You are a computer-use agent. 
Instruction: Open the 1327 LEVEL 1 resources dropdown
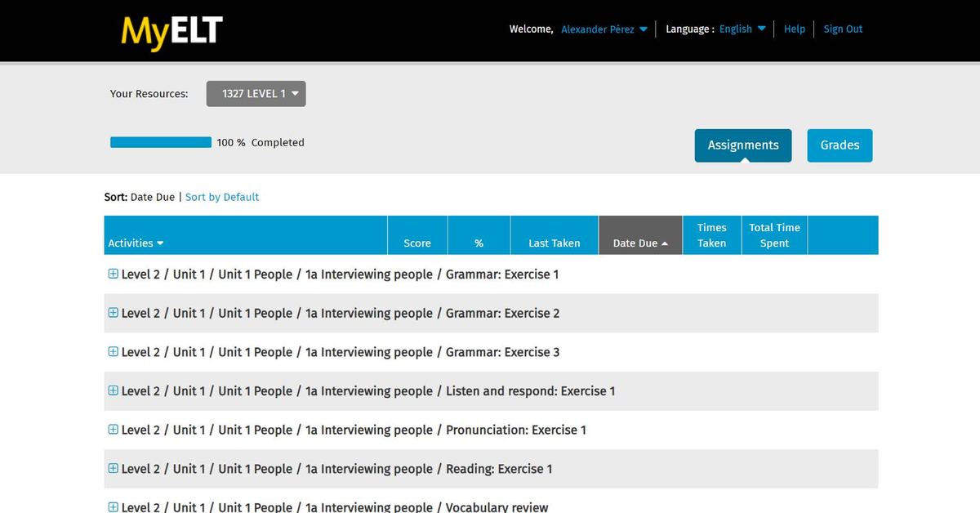[x=256, y=94]
